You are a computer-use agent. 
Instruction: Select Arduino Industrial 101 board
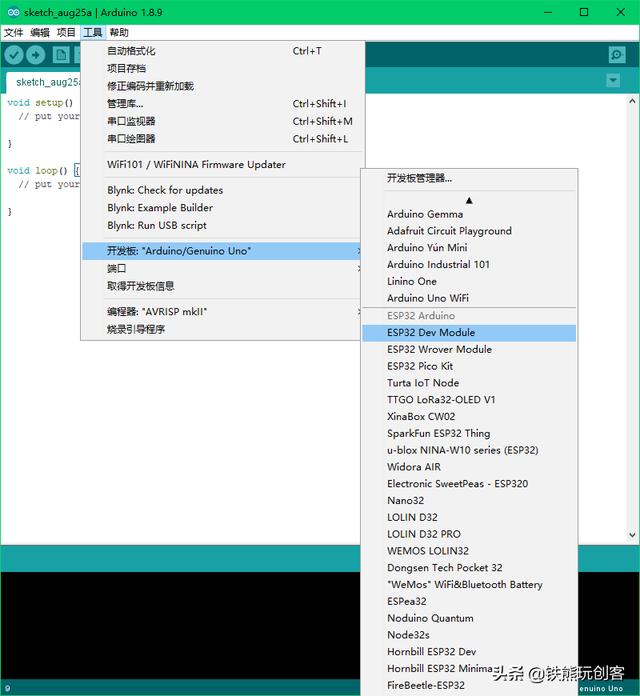[x=469, y=265]
